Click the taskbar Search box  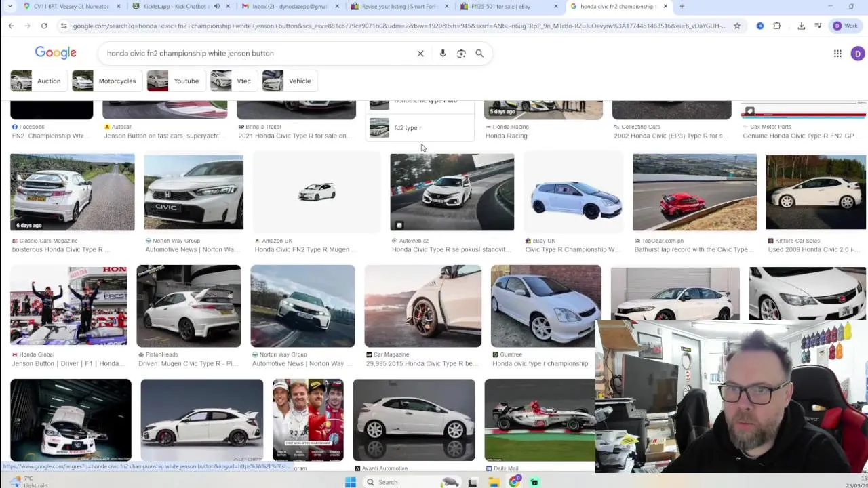click(412, 482)
